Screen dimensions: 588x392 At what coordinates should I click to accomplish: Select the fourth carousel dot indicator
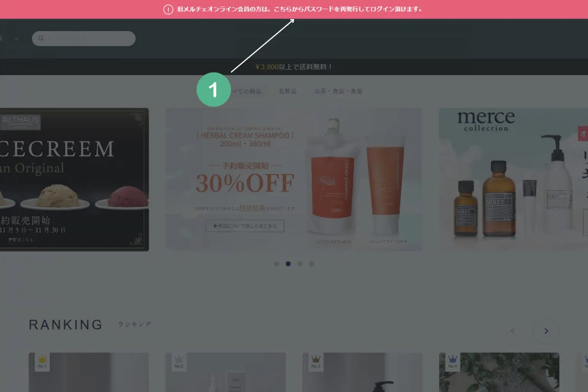pos(312,264)
